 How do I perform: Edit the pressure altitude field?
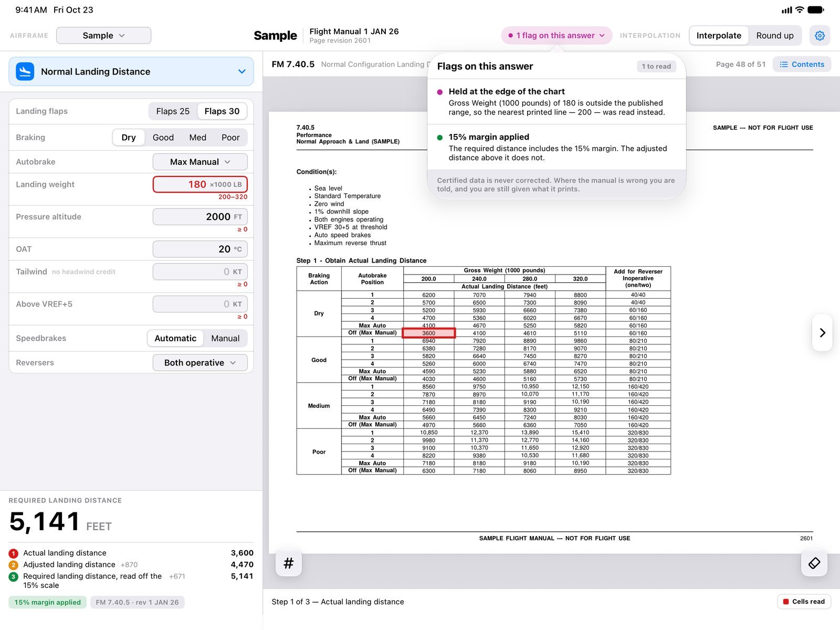200,217
